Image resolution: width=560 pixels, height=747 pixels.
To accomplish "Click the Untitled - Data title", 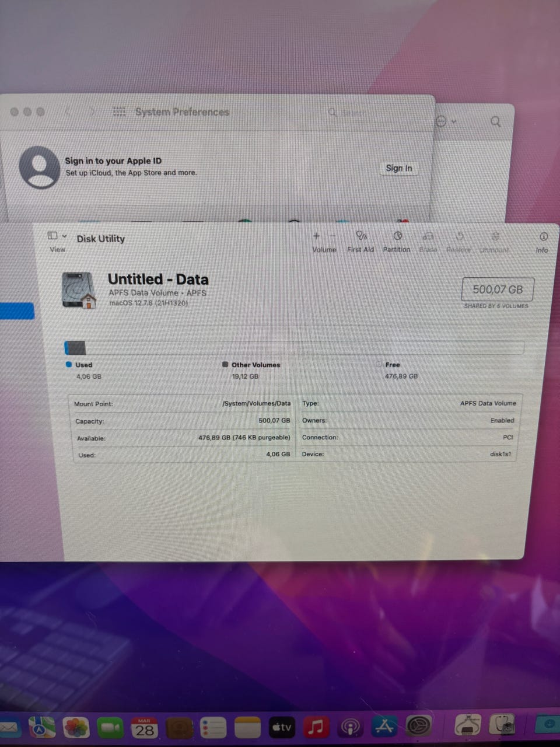I will pyautogui.click(x=158, y=279).
